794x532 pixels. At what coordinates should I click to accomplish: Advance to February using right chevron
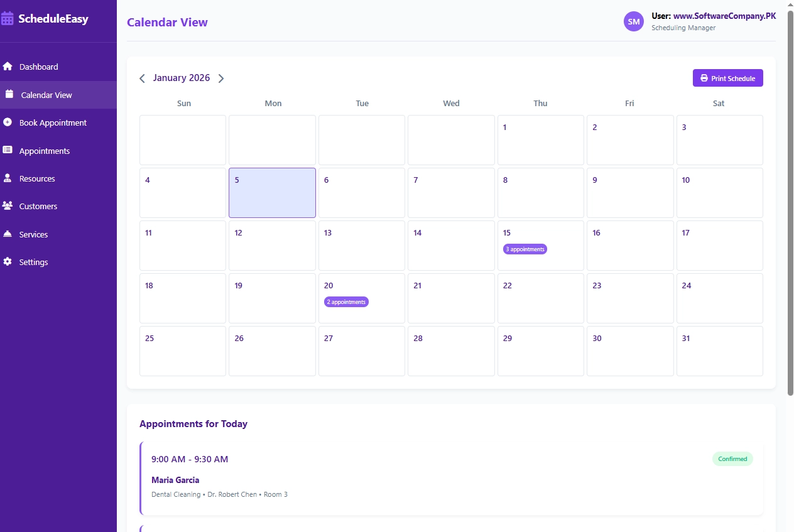221,78
